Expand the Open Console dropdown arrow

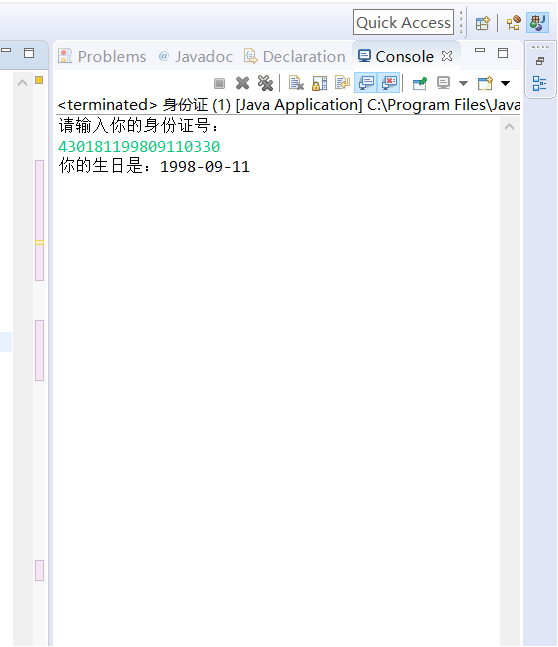point(505,83)
